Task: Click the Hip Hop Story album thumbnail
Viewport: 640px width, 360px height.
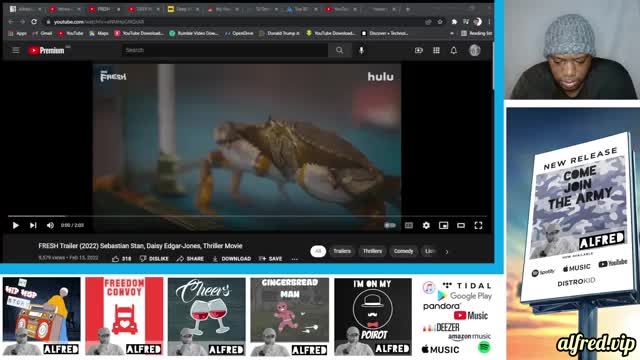Action: [41, 316]
